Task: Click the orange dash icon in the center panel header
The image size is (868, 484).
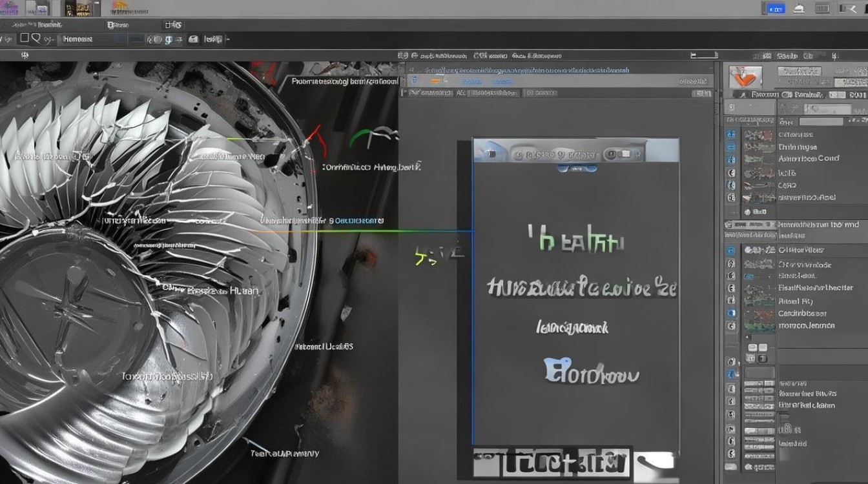Action: [x=435, y=81]
